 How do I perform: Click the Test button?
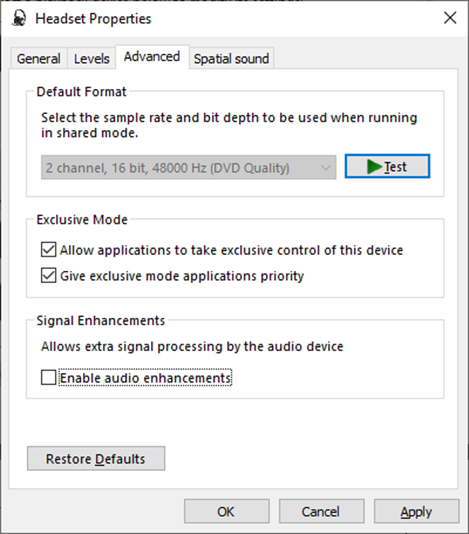[x=387, y=166]
